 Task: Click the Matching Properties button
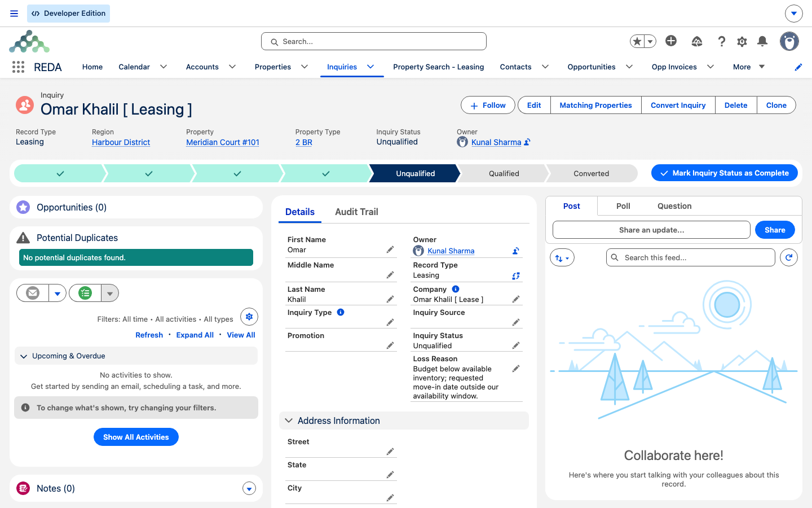[595, 105]
